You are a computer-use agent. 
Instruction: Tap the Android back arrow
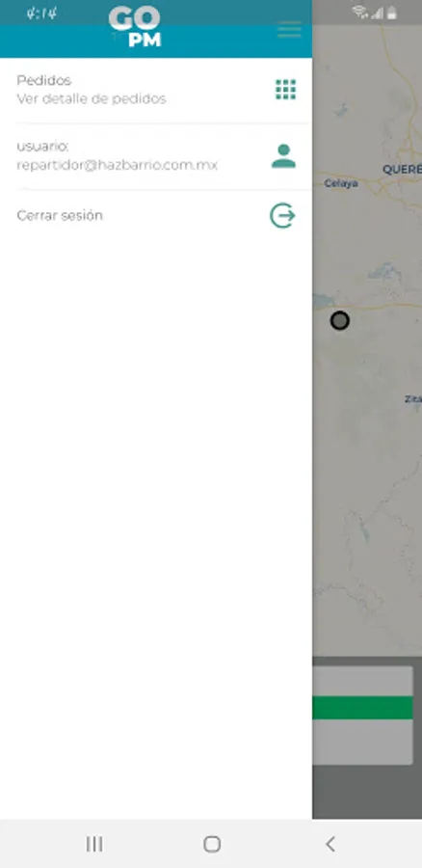[330, 844]
